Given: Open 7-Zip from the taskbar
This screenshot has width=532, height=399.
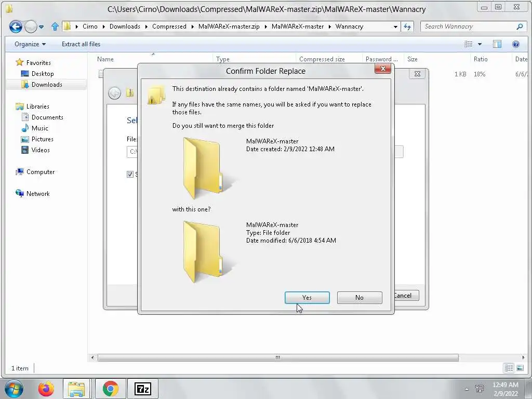Looking at the screenshot, I should click(142, 389).
